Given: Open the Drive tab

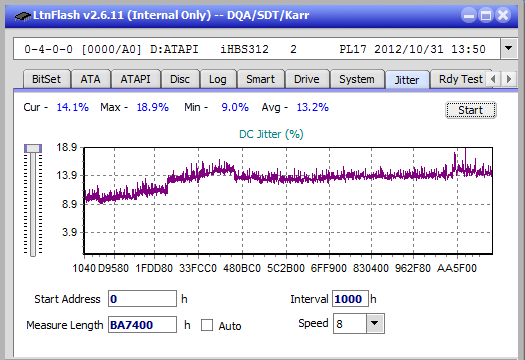Looking at the screenshot, I should click(307, 79).
